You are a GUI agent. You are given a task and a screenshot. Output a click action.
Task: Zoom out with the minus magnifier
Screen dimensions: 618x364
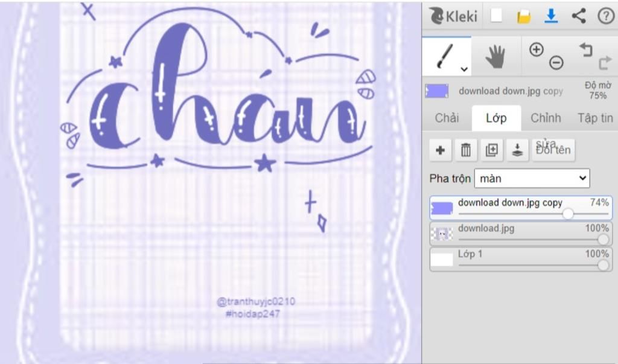(x=556, y=62)
